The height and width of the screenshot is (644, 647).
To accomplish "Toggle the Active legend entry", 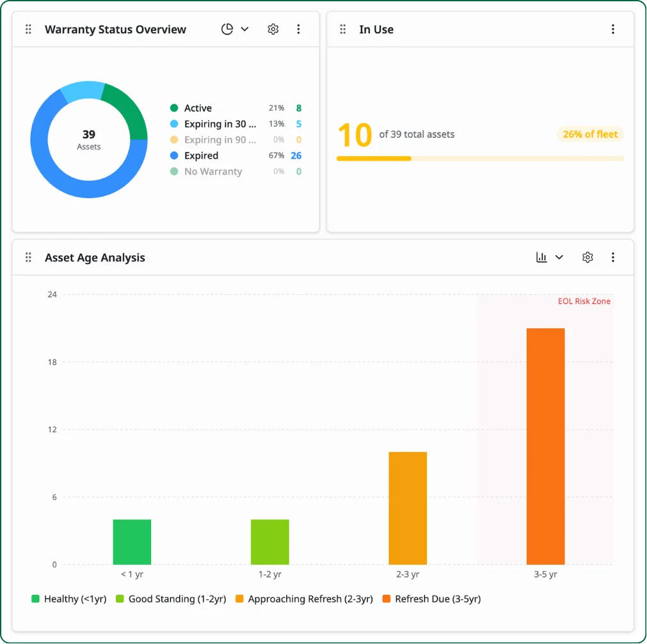I will [x=236, y=108].
